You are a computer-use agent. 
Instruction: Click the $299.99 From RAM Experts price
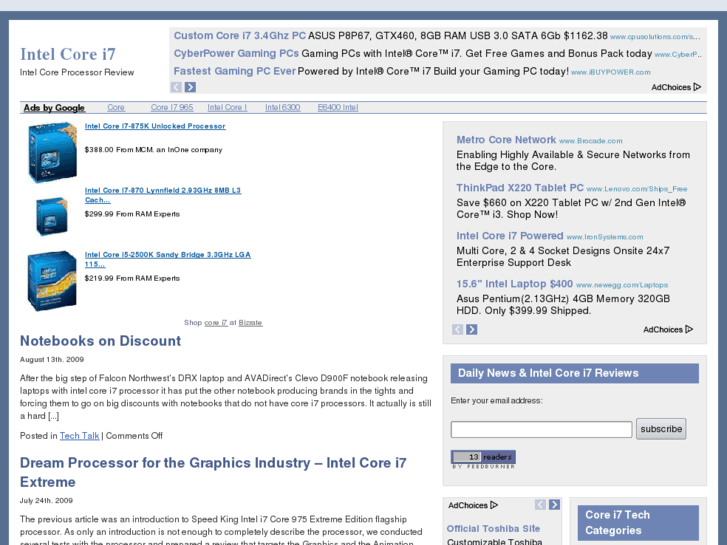(132, 214)
